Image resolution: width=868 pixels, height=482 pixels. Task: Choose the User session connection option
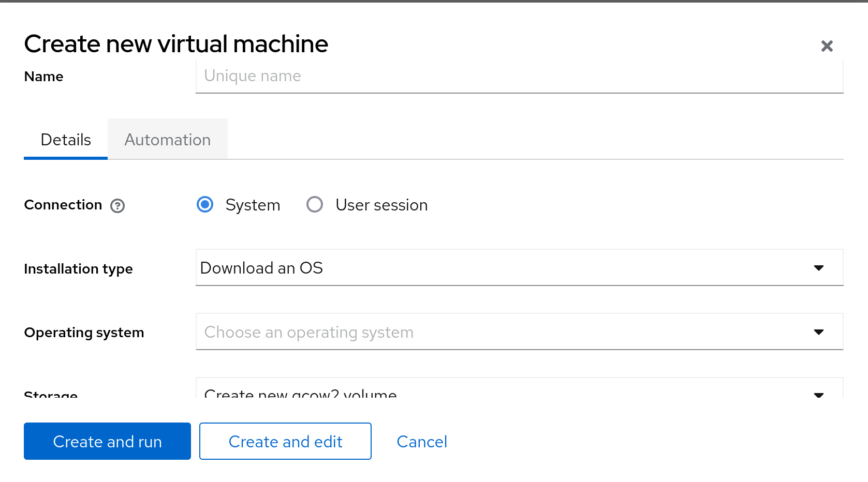tap(315, 204)
